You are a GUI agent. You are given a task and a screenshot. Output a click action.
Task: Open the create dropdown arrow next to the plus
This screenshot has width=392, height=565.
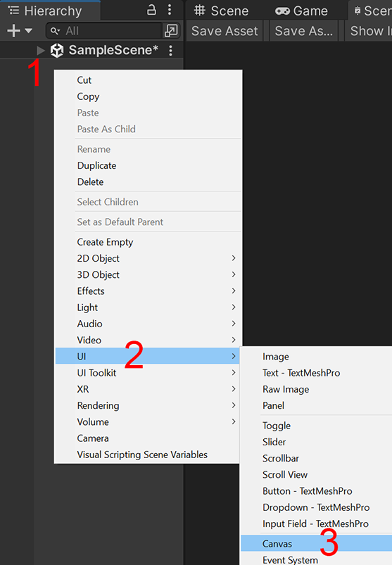(x=28, y=31)
